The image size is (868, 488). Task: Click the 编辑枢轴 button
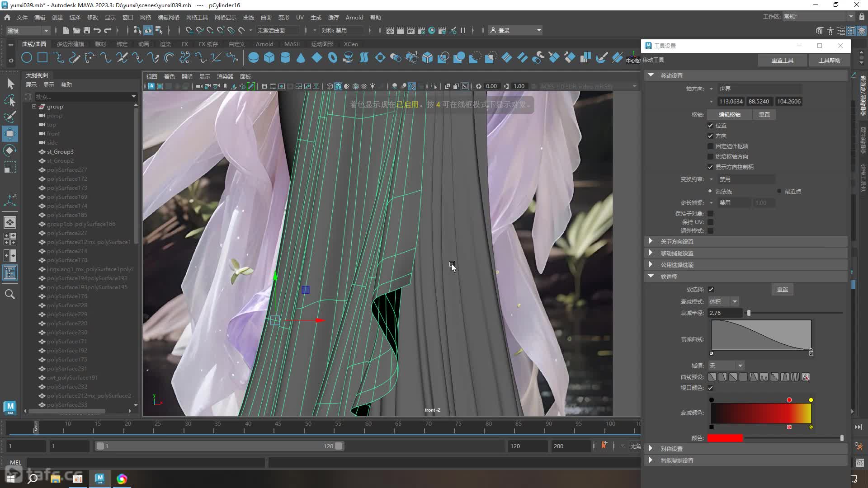point(730,114)
